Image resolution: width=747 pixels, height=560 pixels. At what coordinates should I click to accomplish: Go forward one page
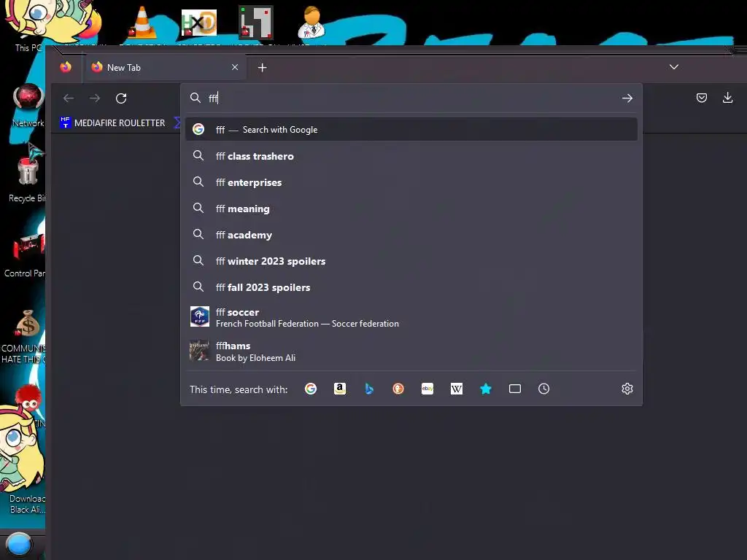tap(95, 98)
